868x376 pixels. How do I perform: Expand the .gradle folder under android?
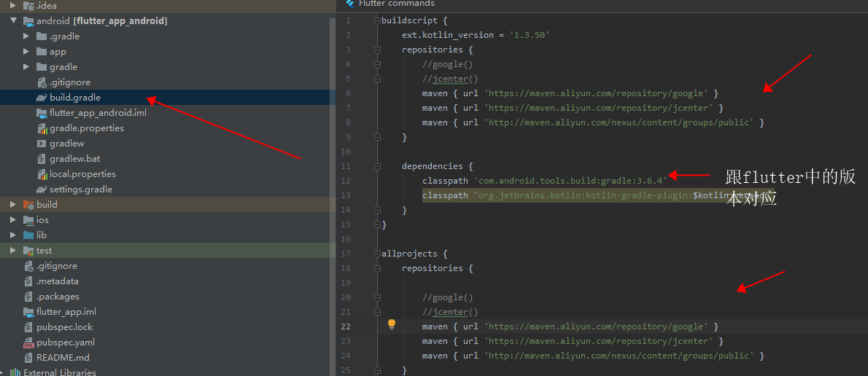26,36
